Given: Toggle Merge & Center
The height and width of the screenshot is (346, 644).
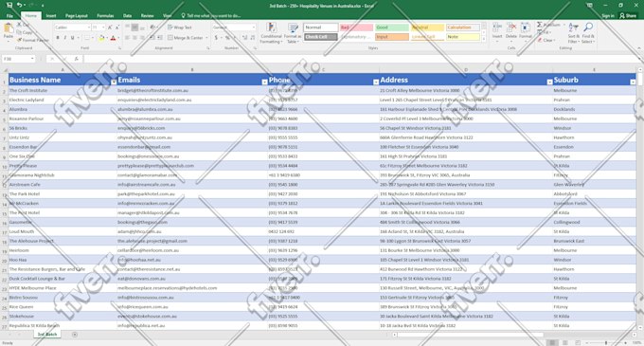Looking at the screenshot, I should (186, 38).
